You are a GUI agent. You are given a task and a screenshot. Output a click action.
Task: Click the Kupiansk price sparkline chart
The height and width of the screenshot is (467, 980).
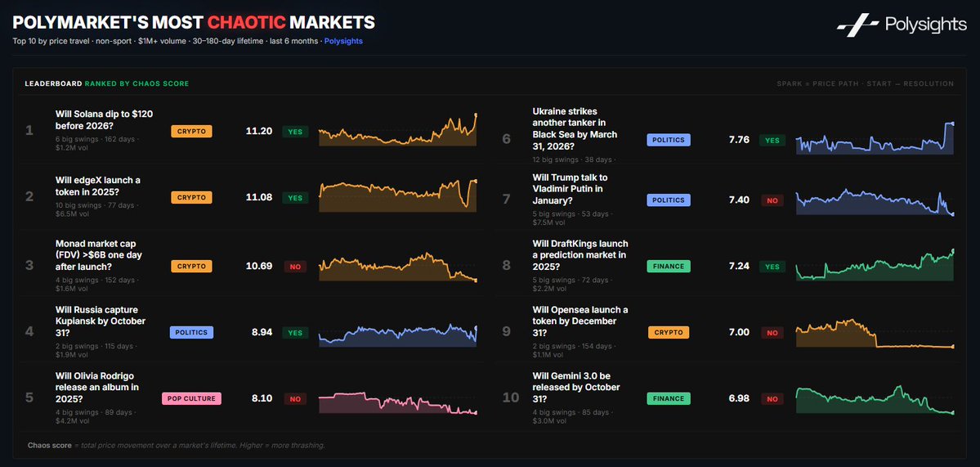(x=398, y=335)
